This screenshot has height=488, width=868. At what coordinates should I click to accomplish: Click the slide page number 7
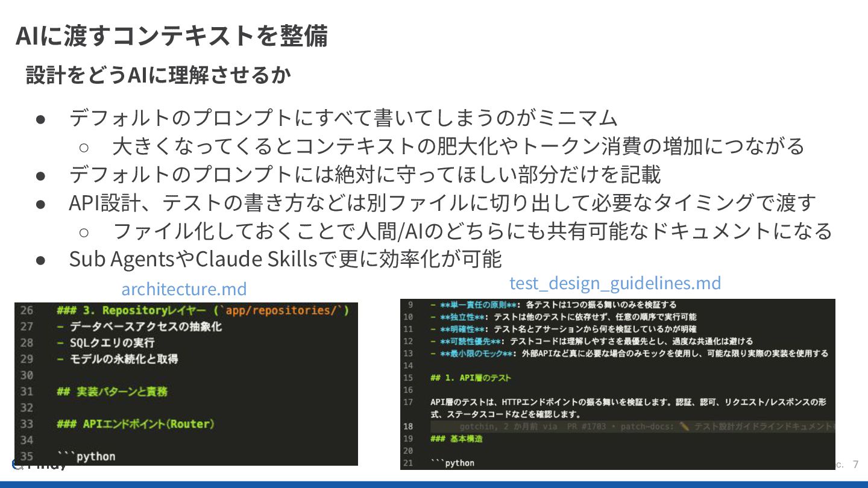pyautogui.click(x=855, y=465)
